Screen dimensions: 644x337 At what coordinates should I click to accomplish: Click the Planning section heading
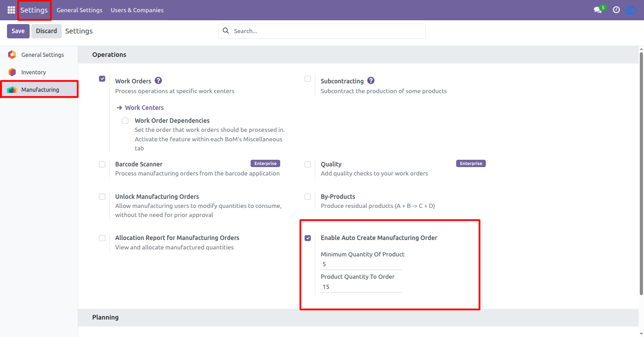point(105,317)
